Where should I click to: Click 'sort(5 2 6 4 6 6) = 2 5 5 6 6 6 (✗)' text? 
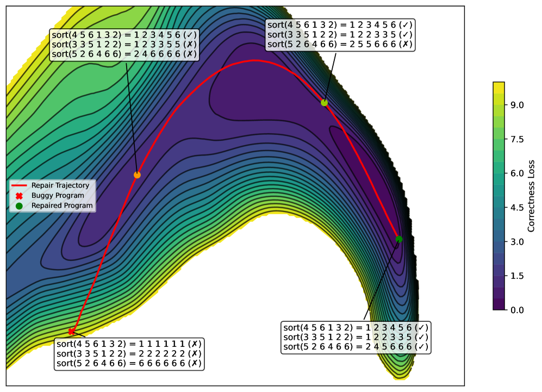pos(340,44)
